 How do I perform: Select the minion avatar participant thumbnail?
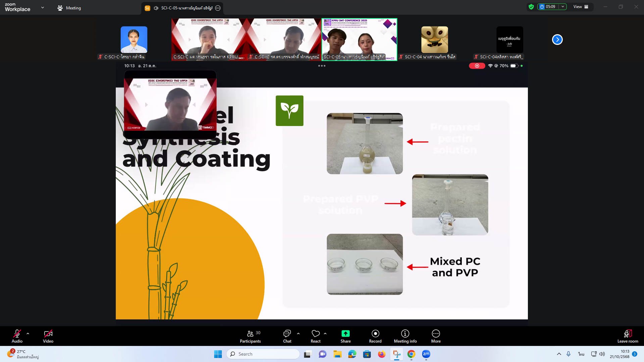434,40
